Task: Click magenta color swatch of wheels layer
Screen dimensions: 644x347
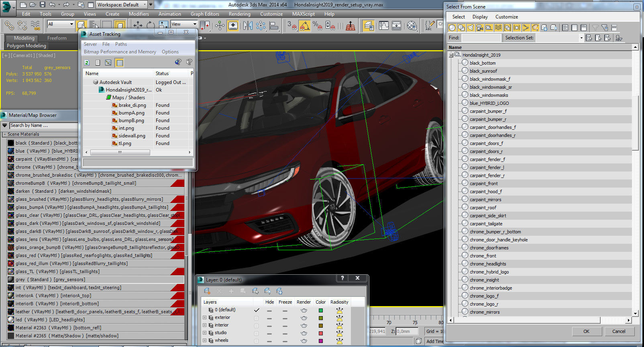Action: [321, 341]
